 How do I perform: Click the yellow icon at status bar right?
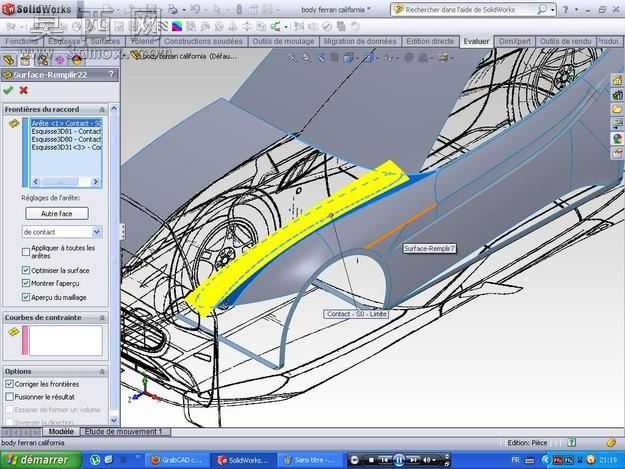tap(611, 442)
